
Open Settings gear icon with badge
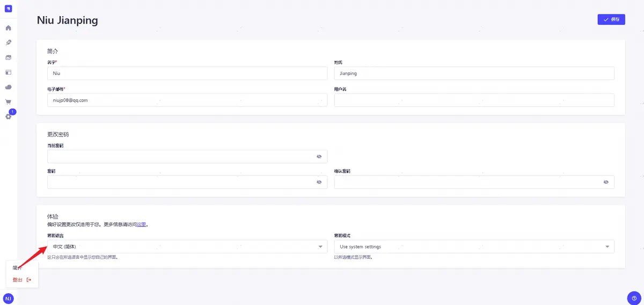8,117
